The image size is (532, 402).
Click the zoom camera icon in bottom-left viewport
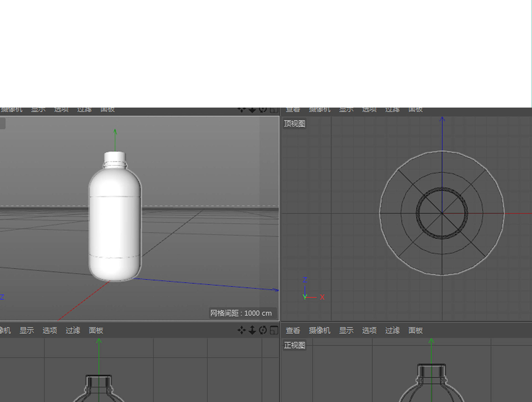coord(252,330)
